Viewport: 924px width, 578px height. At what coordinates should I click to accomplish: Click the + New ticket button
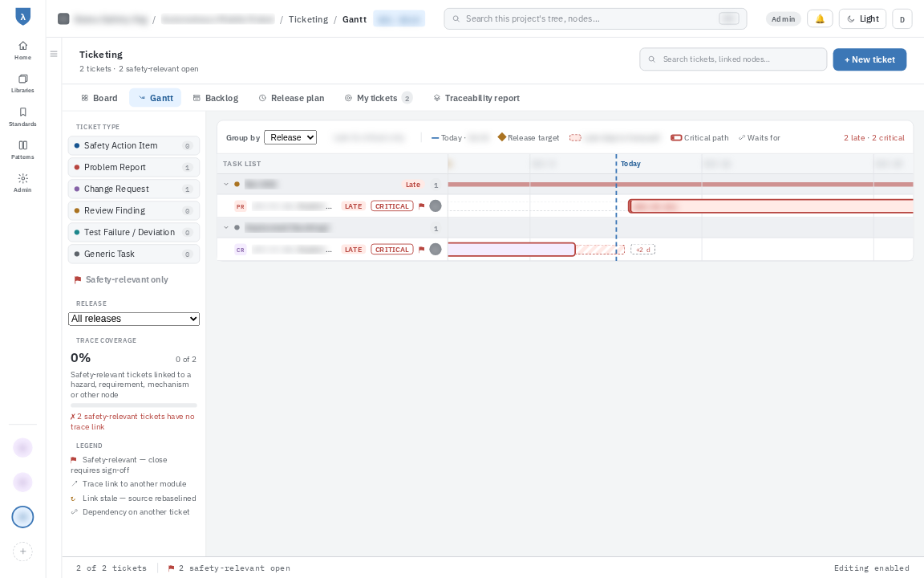coord(869,59)
